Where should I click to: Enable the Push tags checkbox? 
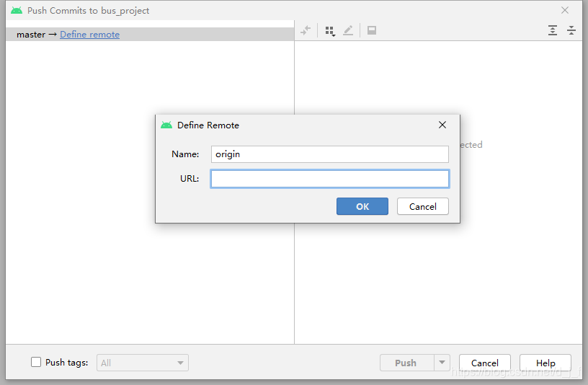pyautogui.click(x=36, y=362)
